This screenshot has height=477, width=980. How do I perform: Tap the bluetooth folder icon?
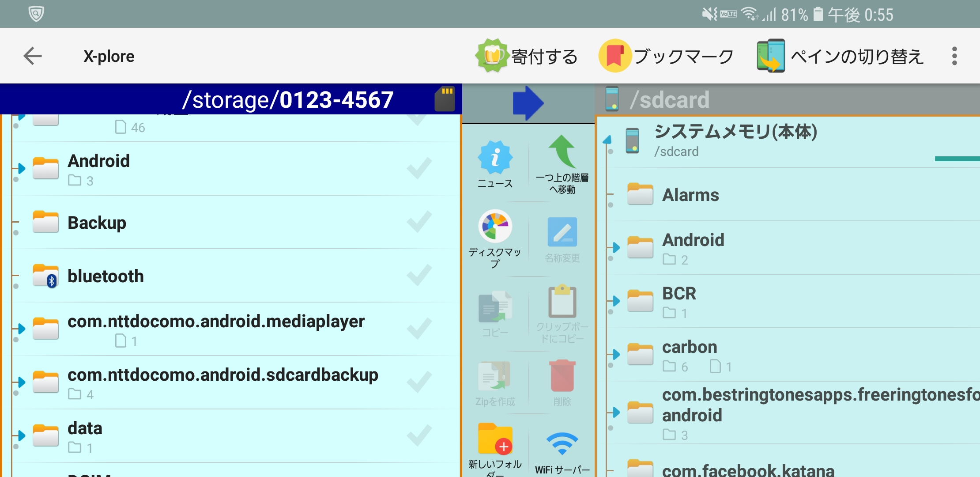(x=45, y=276)
